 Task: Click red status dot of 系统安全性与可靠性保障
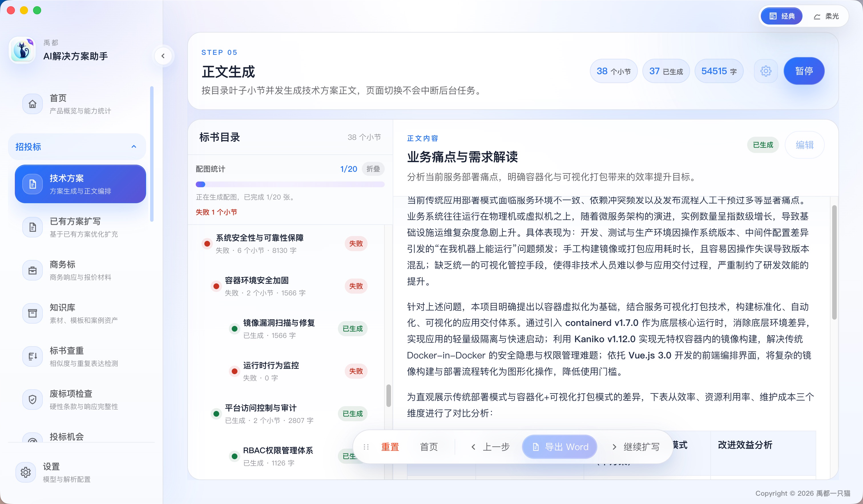point(207,244)
